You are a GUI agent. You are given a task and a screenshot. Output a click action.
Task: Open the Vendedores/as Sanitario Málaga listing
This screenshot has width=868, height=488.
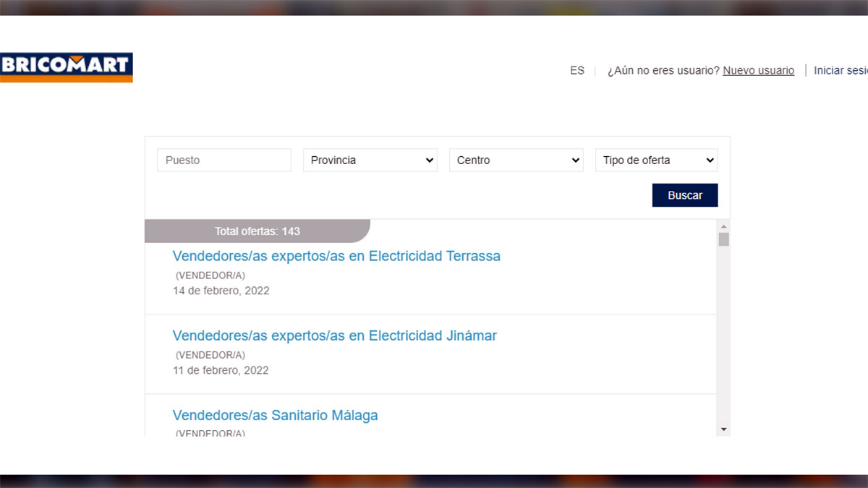[x=275, y=415]
